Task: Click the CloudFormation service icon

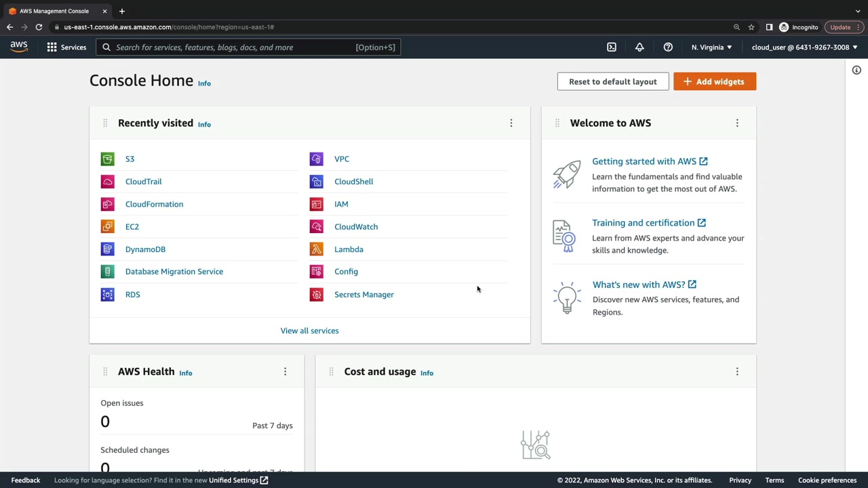Action: [107, 204]
